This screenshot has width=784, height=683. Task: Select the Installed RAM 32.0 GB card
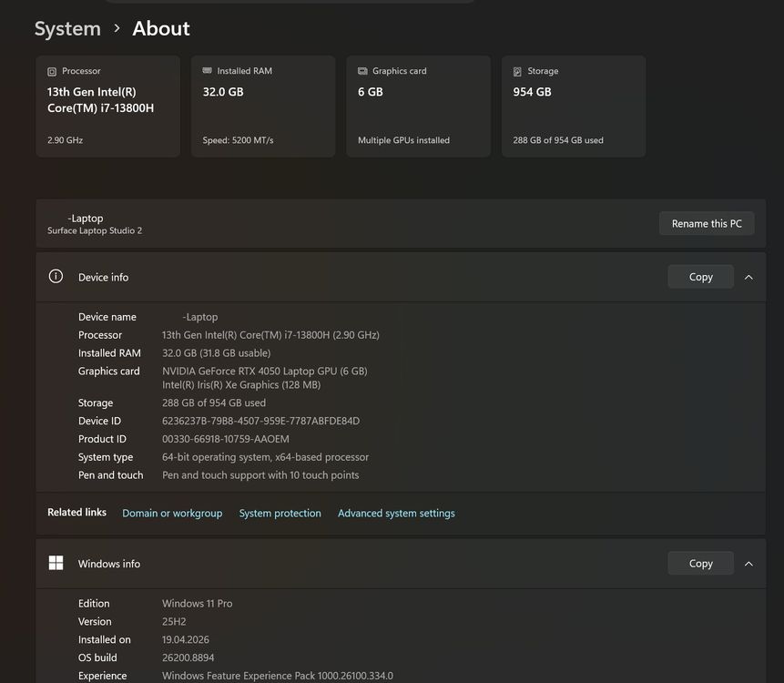coord(263,106)
